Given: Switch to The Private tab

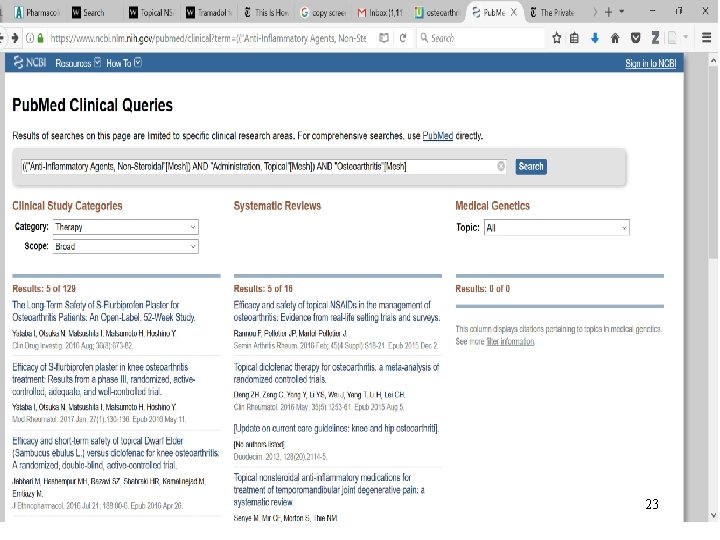Looking at the screenshot, I should pyautogui.click(x=552, y=12).
